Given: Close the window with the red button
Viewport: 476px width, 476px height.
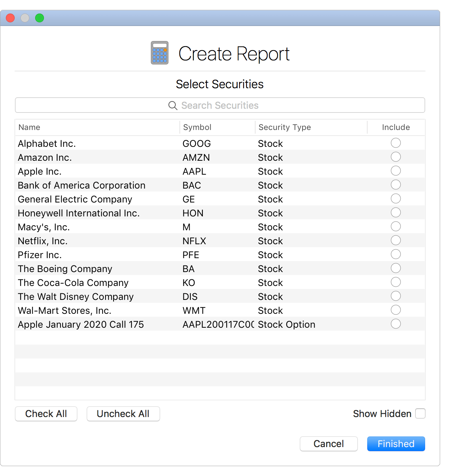Looking at the screenshot, I should 10,18.
